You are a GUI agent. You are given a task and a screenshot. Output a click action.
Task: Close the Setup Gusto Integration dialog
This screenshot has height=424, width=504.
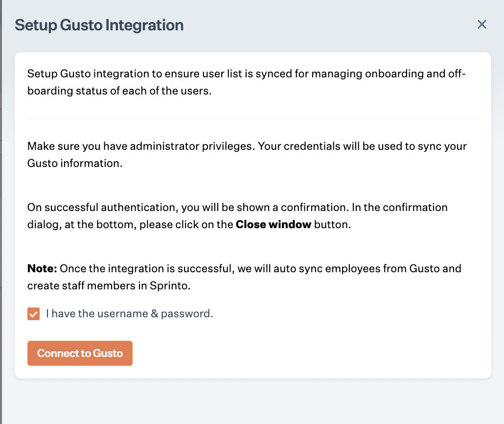tap(481, 24)
